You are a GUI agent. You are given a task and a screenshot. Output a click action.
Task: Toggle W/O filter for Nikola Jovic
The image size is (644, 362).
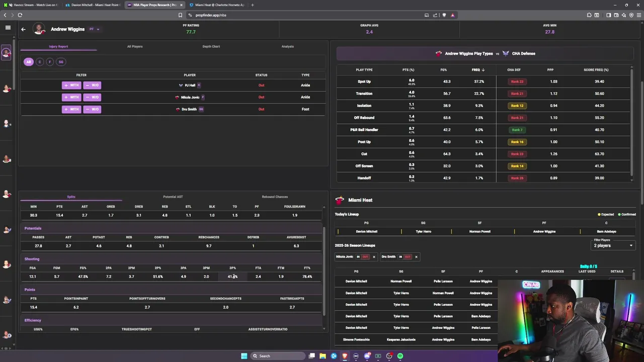point(92,97)
